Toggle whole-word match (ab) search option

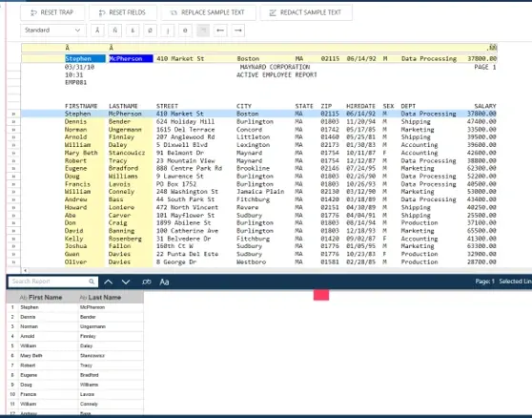(146, 282)
